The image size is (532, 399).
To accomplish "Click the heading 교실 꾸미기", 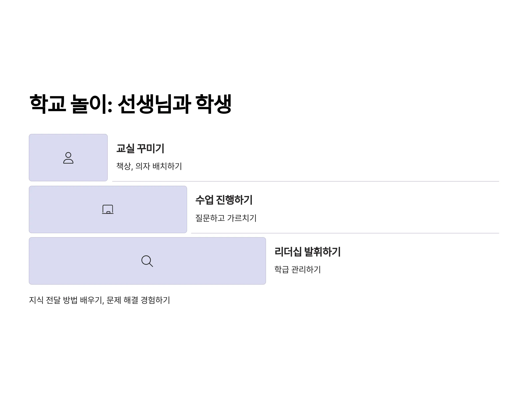I will (x=140, y=148).
